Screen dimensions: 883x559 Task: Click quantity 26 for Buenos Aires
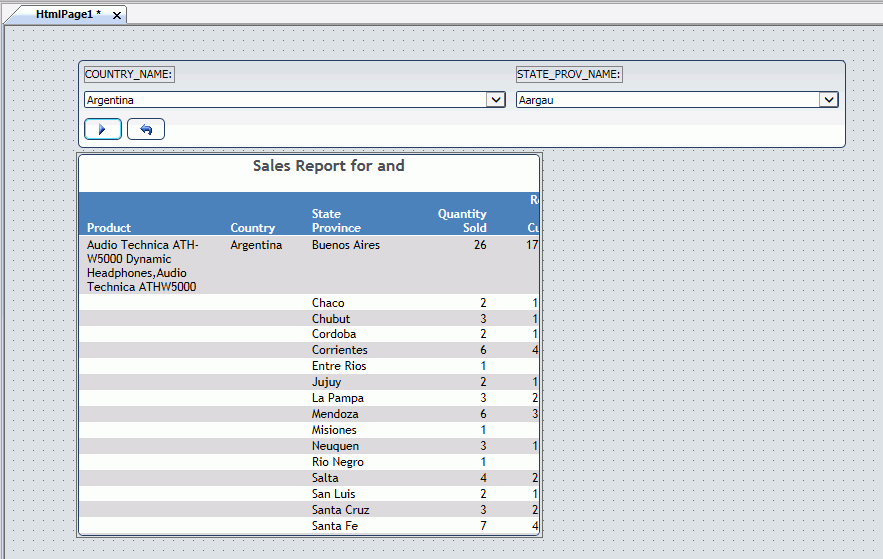tap(480, 245)
